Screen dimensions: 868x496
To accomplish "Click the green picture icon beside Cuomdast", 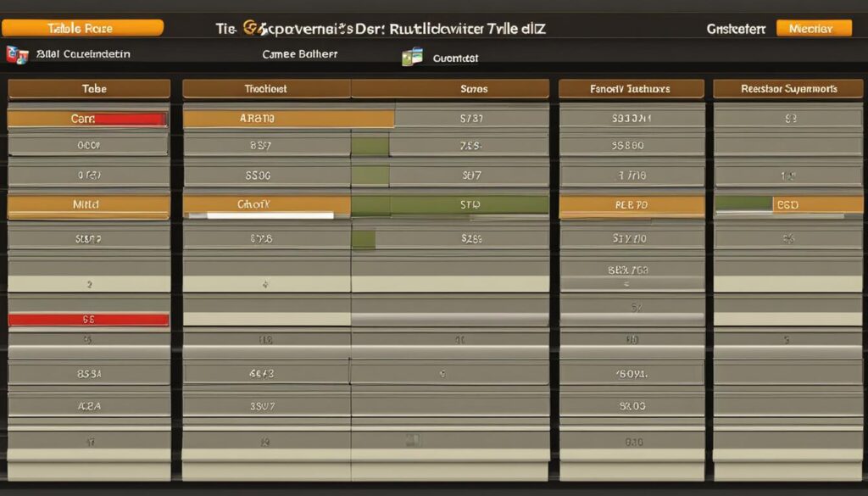I will 413,57.
